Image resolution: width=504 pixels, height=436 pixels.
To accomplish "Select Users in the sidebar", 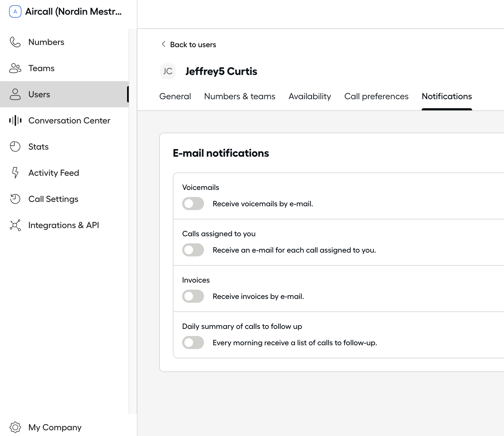I will tap(64, 94).
